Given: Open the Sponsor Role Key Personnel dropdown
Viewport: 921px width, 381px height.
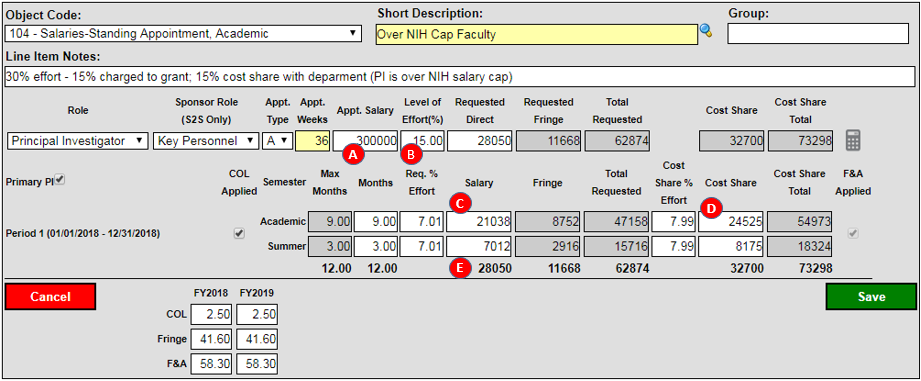Looking at the screenshot, I should 206,141.
